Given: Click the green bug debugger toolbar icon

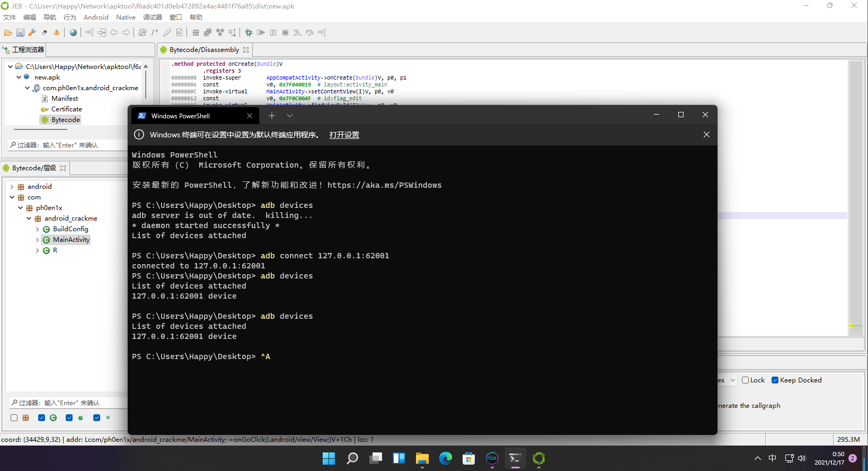Looking at the screenshot, I should point(249,33).
